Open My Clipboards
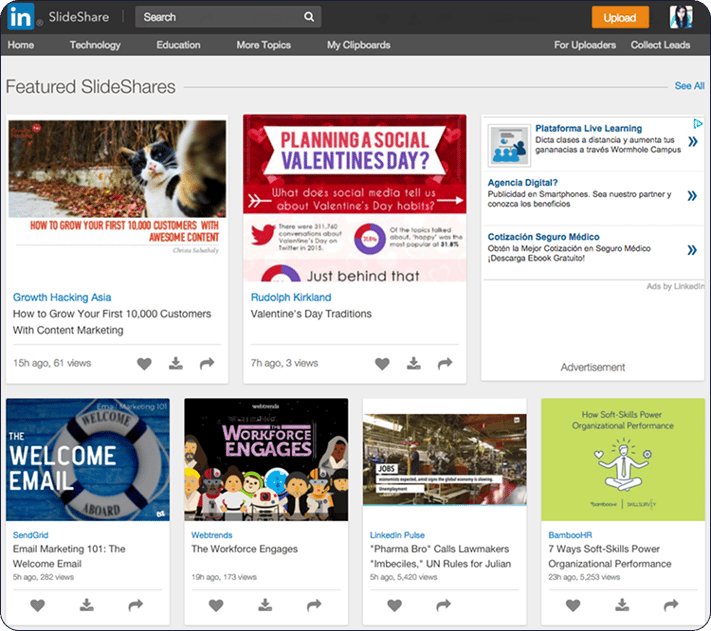Viewport: 711px width, 631px height. pyautogui.click(x=359, y=45)
